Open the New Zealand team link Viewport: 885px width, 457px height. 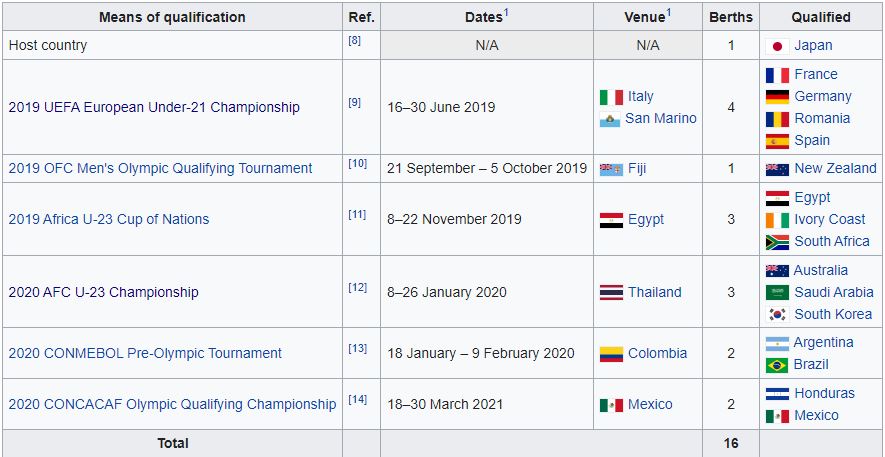tap(835, 168)
